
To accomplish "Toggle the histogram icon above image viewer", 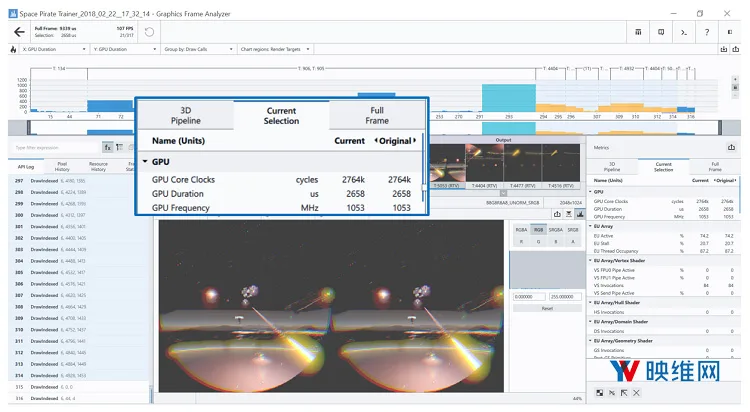I will pyautogui.click(x=580, y=214).
